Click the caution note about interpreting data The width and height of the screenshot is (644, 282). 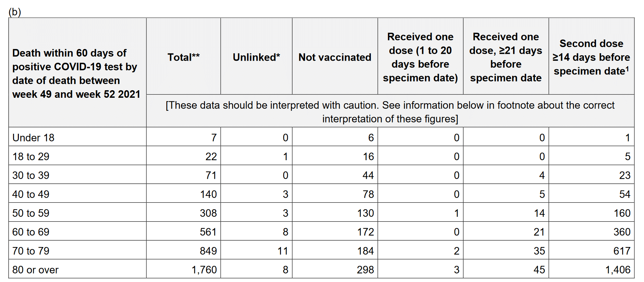click(390, 111)
